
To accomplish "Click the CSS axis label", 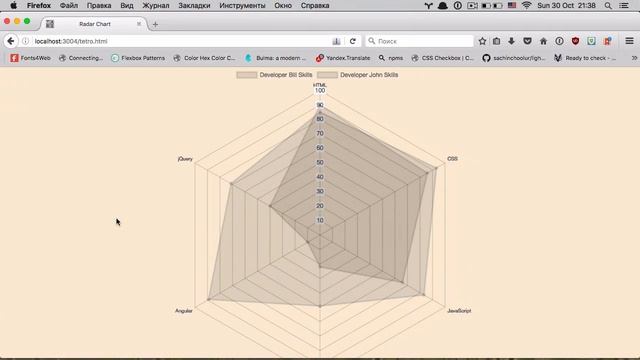I will click(452, 159).
